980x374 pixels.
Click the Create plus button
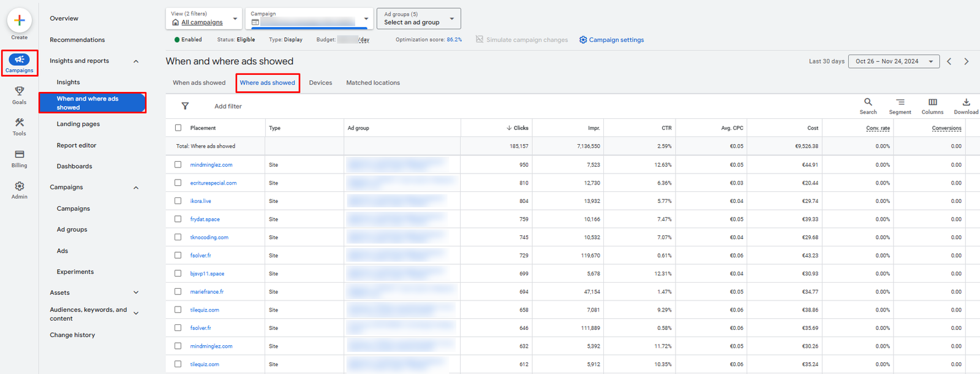20,20
